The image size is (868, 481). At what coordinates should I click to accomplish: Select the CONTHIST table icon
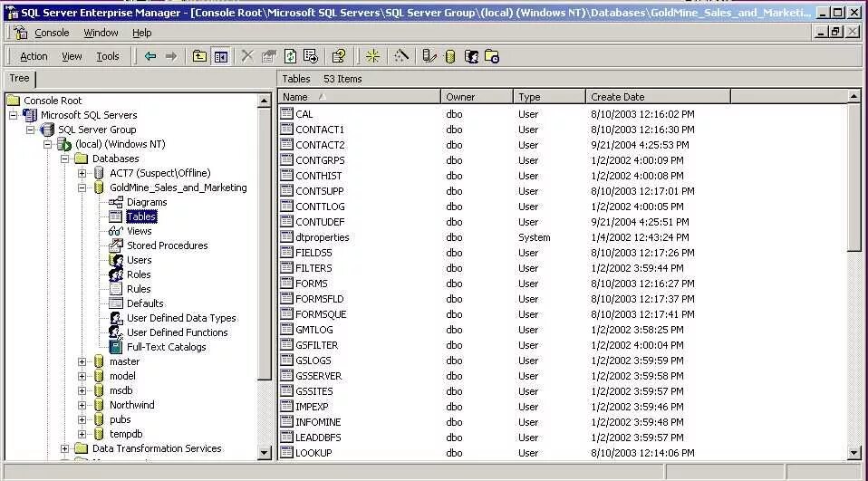coord(286,176)
